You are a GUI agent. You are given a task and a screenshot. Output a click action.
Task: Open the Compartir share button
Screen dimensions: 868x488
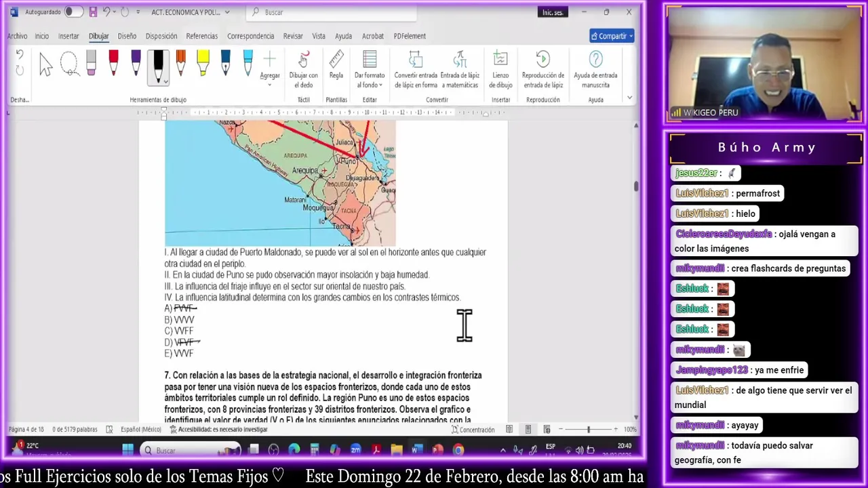612,36
